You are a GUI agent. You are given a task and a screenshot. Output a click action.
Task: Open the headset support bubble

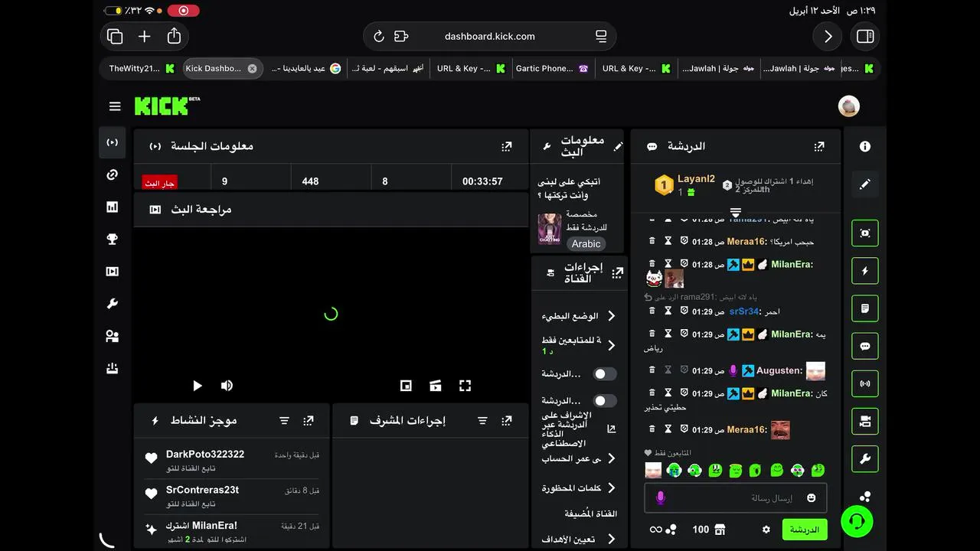pos(857,522)
